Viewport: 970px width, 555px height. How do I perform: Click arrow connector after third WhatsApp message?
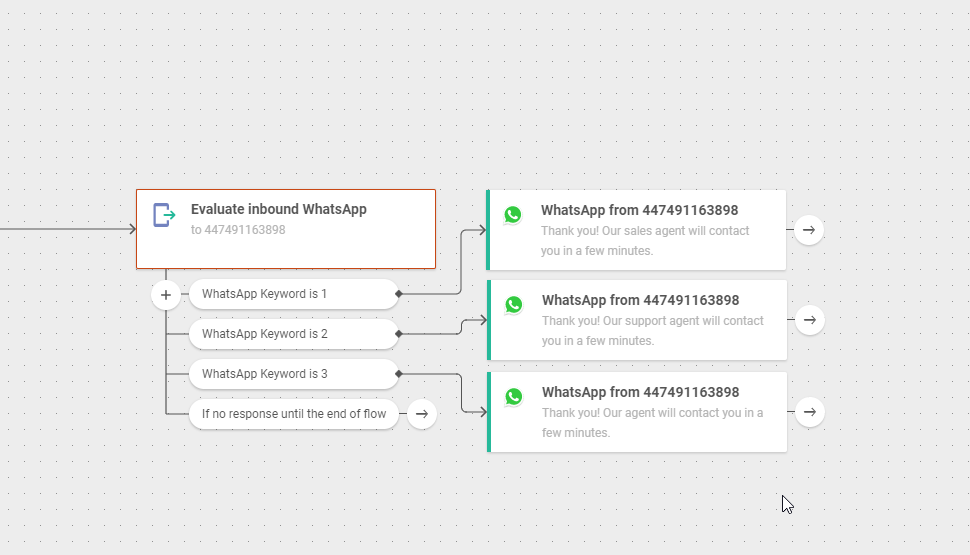point(810,411)
